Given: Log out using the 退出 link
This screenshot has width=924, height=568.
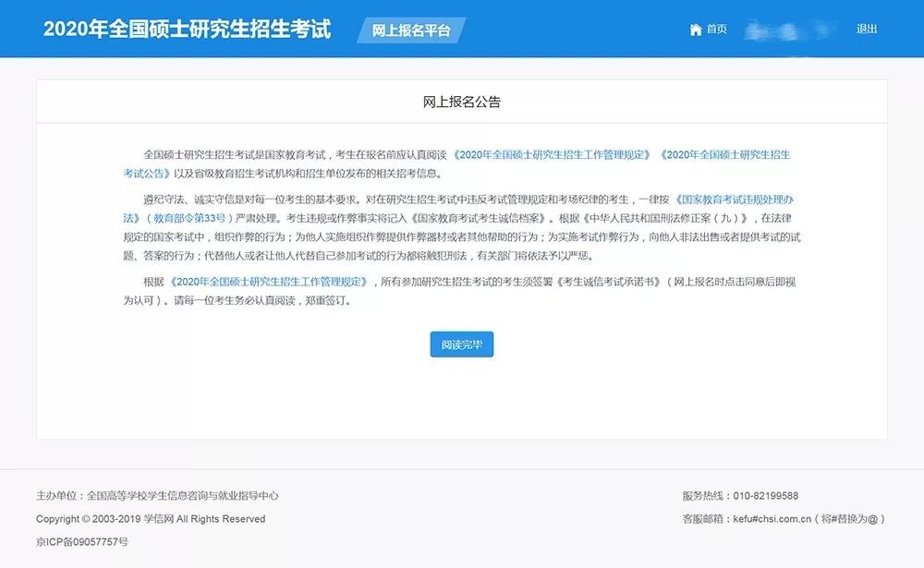Looking at the screenshot, I should (x=866, y=30).
